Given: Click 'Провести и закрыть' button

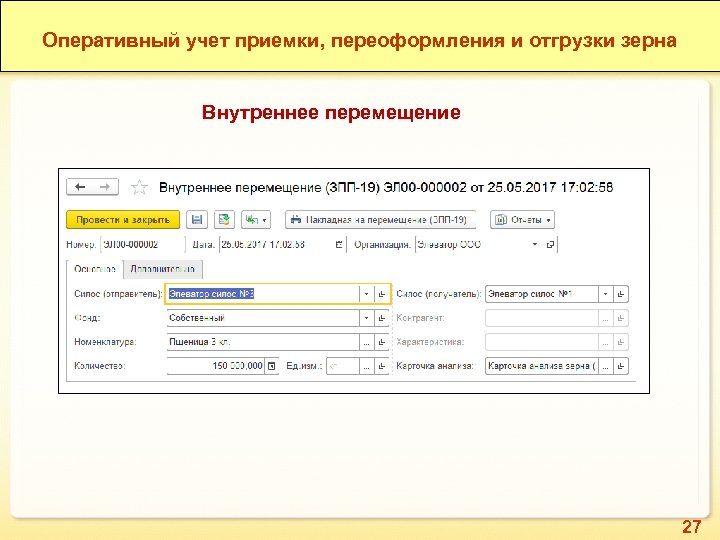Looking at the screenshot, I should [123, 220].
